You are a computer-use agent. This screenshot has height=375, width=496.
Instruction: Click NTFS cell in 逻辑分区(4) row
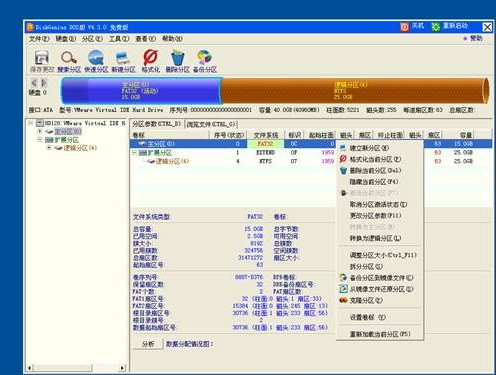pos(265,161)
